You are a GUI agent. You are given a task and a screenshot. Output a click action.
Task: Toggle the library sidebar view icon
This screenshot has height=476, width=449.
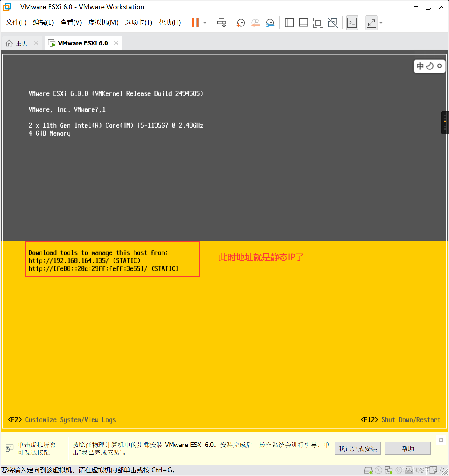coord(289,23)
